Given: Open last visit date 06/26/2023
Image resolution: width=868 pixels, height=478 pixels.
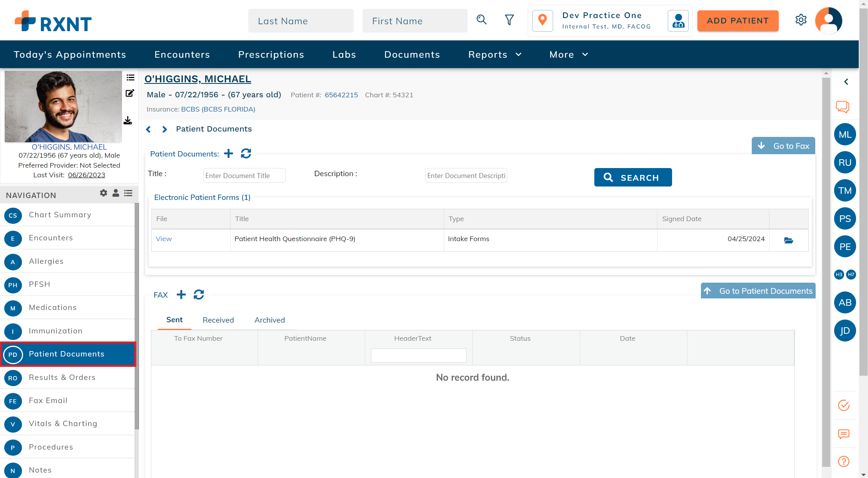Looking at the screenshot, I should coord(87,175).
